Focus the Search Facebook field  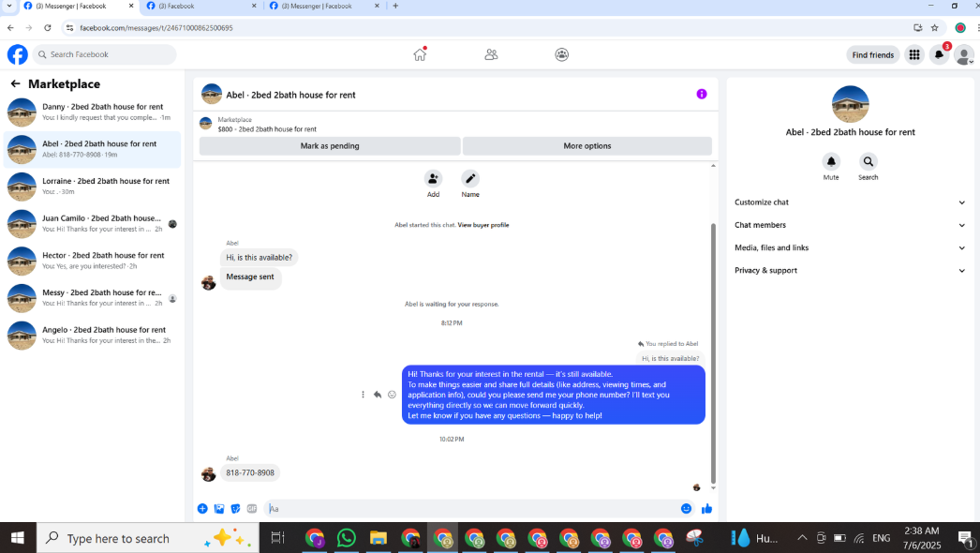click(x=104, y=54)
